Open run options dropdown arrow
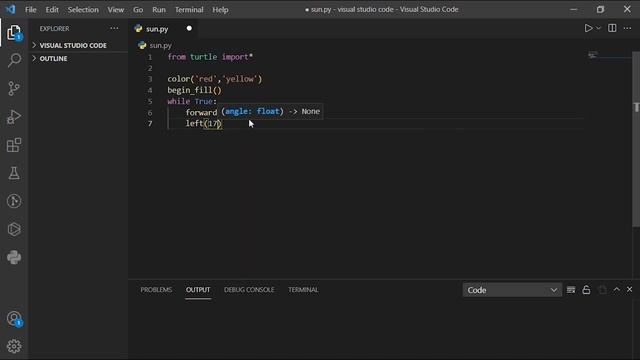This screenshot has height=360, width=640. tap(598, 28)
